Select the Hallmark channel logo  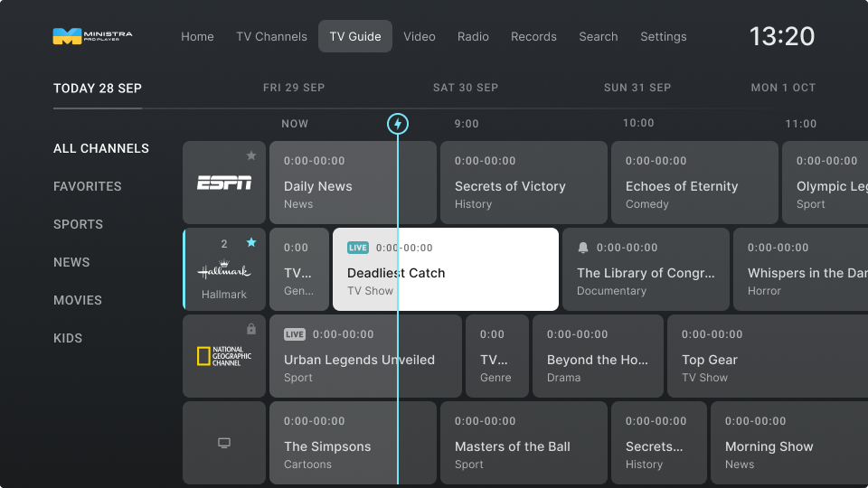tap(224, 270)
